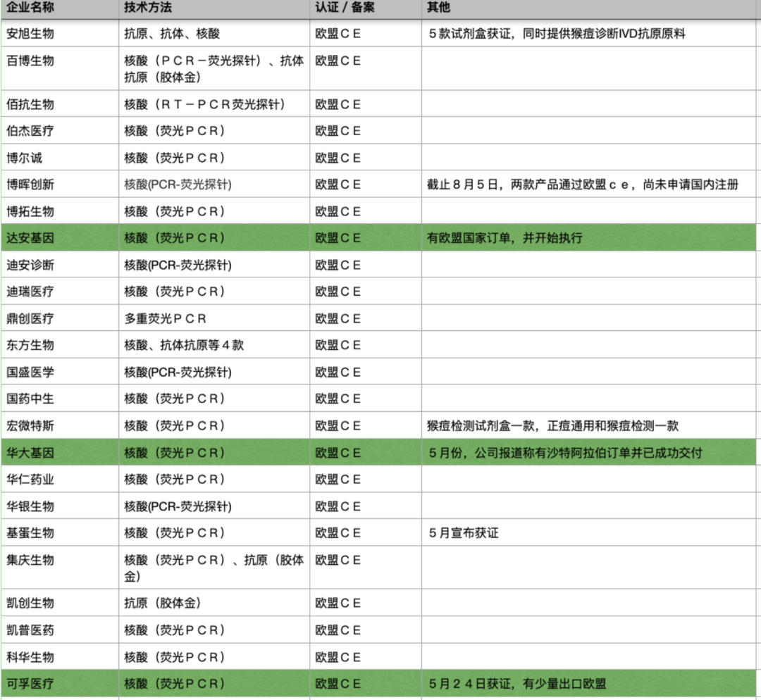Select the 鼎创医疗 company cell
The image size is (761, 700).
[60, 318]
